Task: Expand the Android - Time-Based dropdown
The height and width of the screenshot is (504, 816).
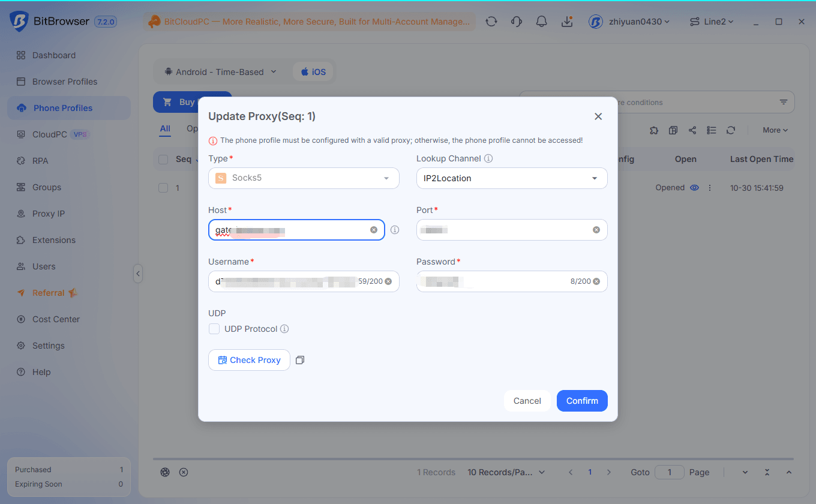Action: [x=220, y=72]
